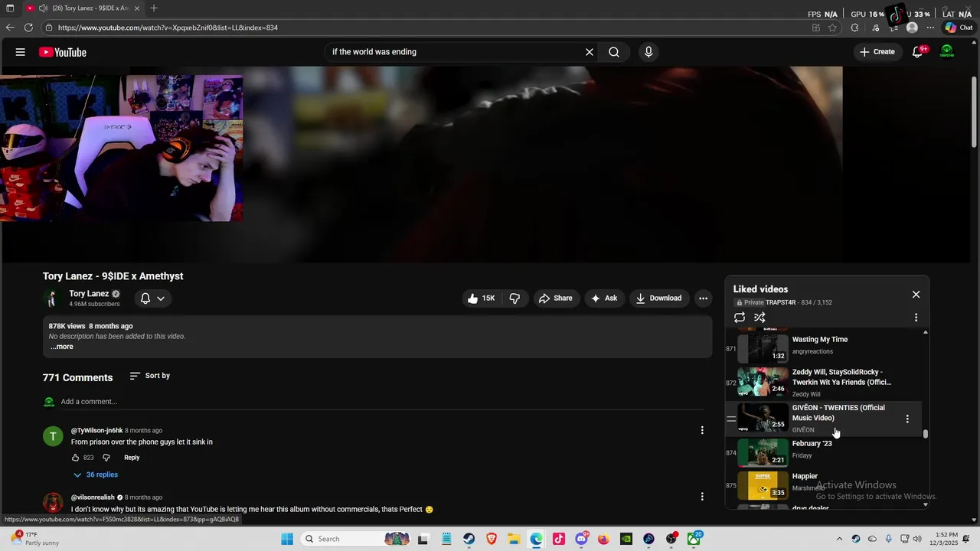The height and width of the screenshot is (551, 980).
Task: Open YouTube notifications bell
Action: pos(918,52)
